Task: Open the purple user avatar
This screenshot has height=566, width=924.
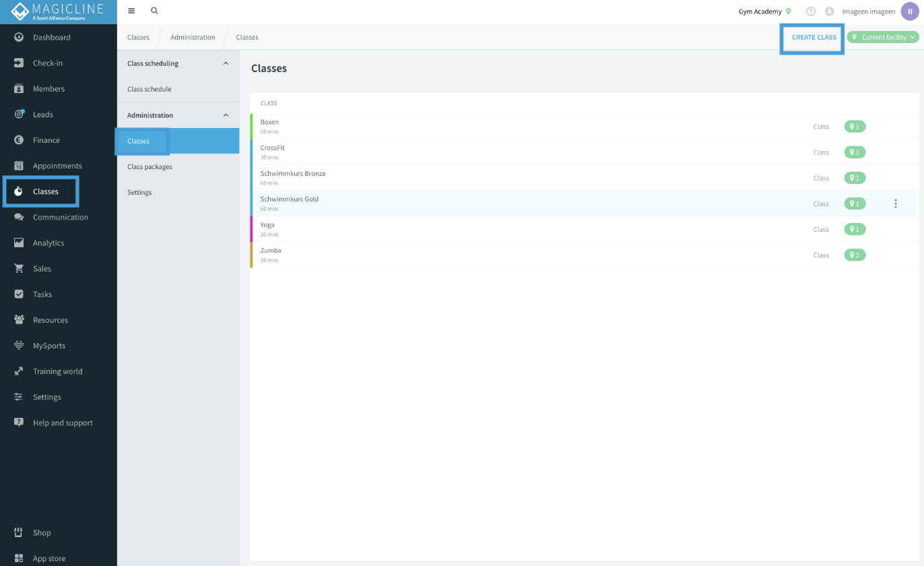Action: (910, 11)
